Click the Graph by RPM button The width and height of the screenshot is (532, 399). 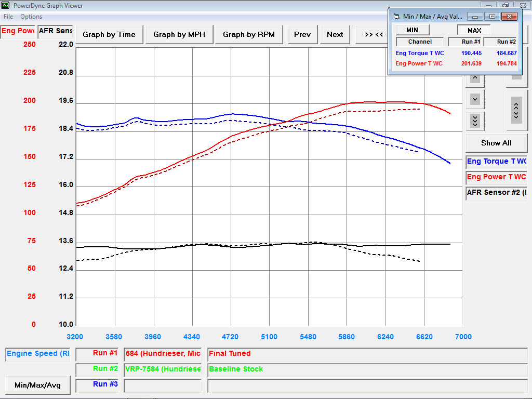(x=249, y=35)
